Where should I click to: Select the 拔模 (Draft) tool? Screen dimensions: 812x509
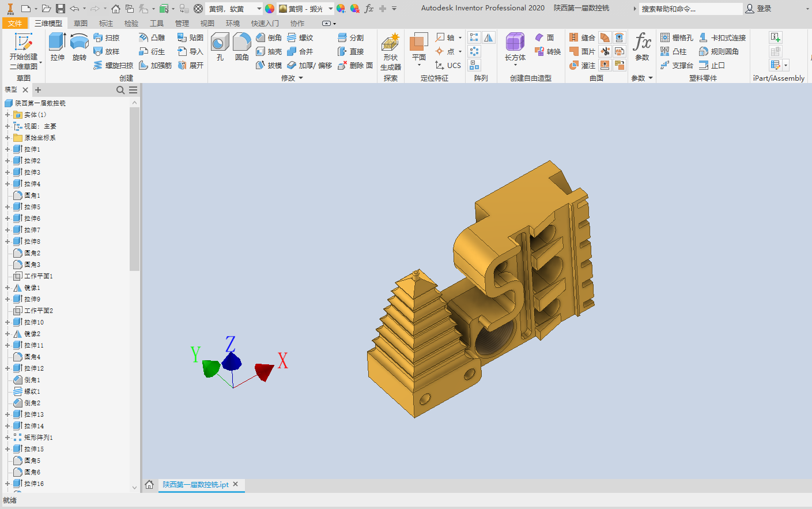269,65
